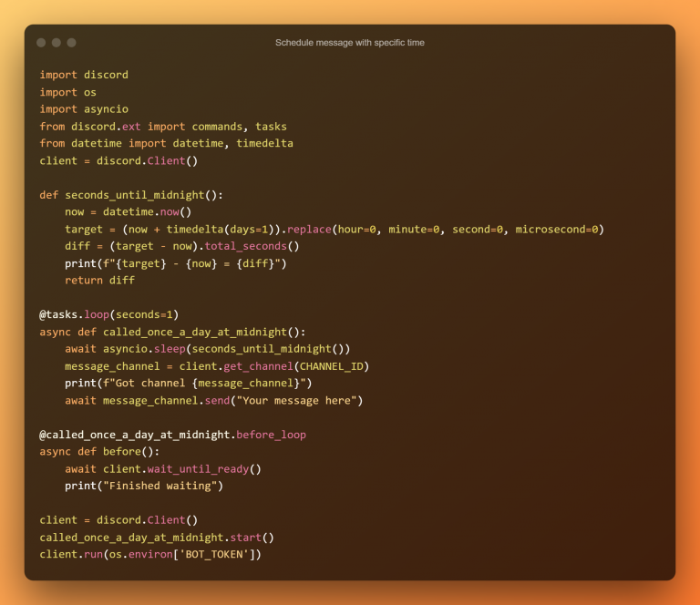Screen dimensions: 700x605
Task: Click the '@tasks.loop(seconds=1)' decorator
Action: pos(109,314)
